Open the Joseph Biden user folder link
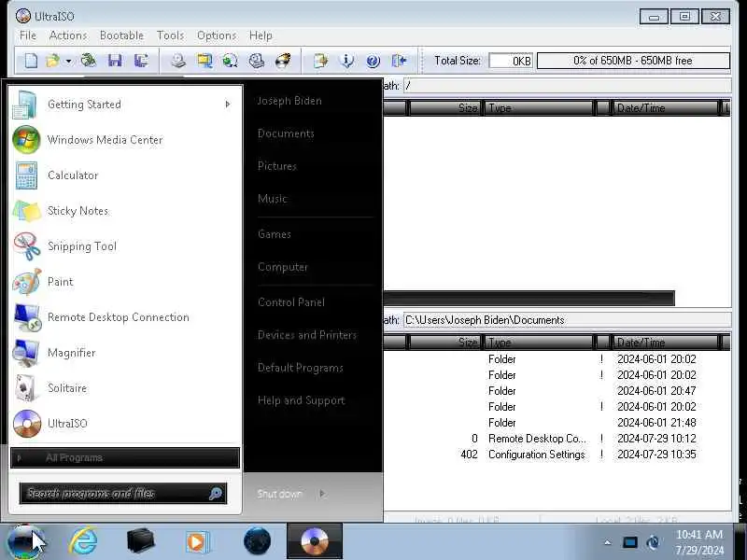 click(x=289, y=101)
